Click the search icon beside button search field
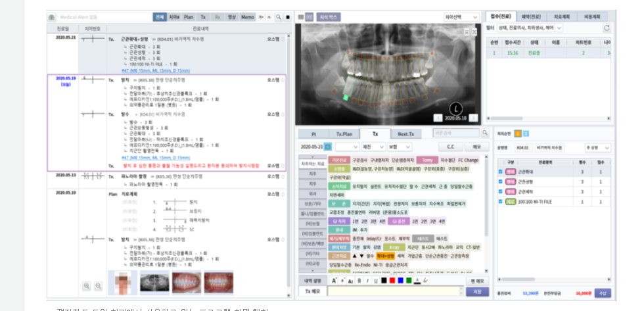644x311 pixels. (x=484, y=133)
